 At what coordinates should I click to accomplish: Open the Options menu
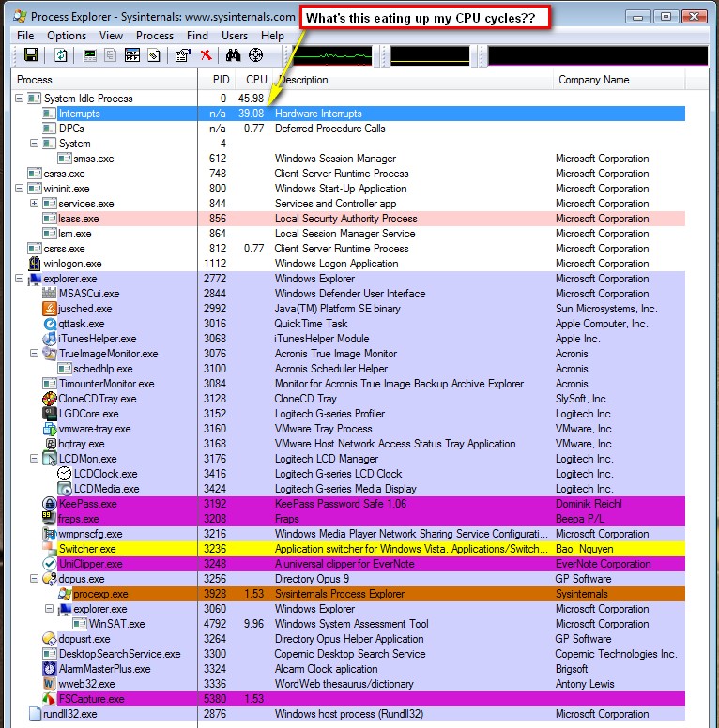point(67,36)
